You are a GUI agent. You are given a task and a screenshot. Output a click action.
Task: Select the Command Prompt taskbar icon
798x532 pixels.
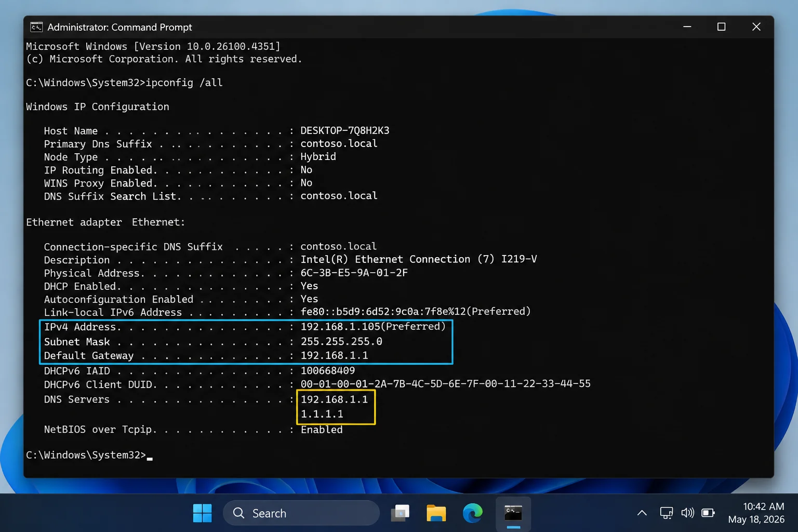point(513,513)
